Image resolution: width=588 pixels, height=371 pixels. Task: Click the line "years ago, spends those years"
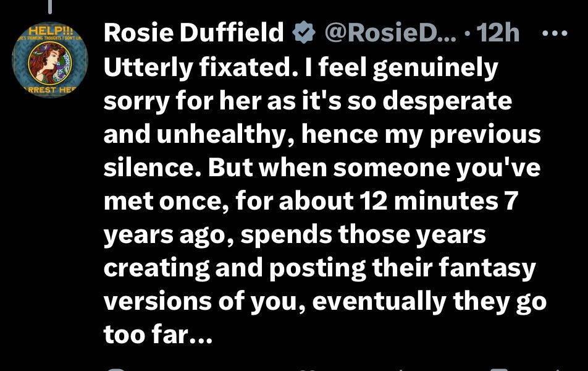pyautogui.click(x=295, y=235)
